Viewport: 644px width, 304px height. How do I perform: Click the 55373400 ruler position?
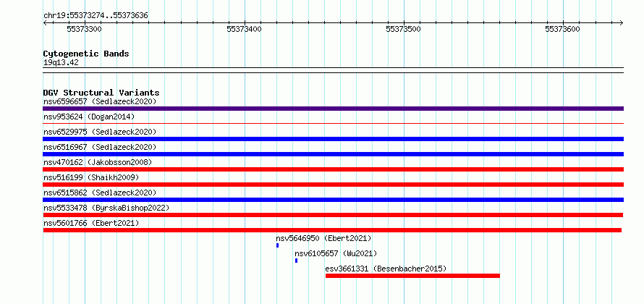pos(244,29)
